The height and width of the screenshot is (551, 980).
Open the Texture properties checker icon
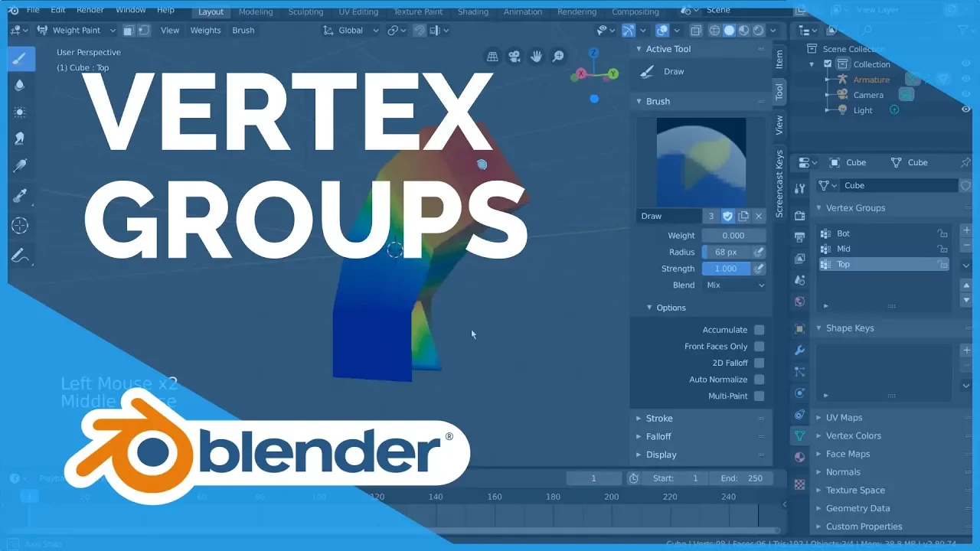pyautogui.click(x=799, y=484)
